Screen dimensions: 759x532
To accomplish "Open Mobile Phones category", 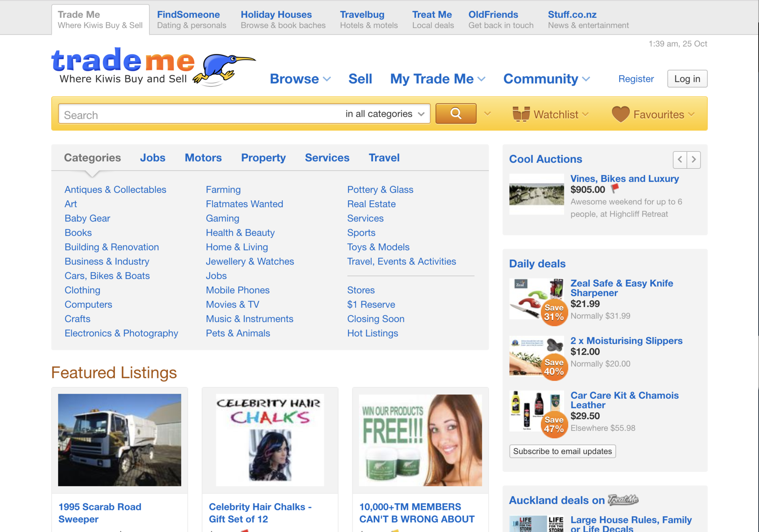I will [238, 290].
